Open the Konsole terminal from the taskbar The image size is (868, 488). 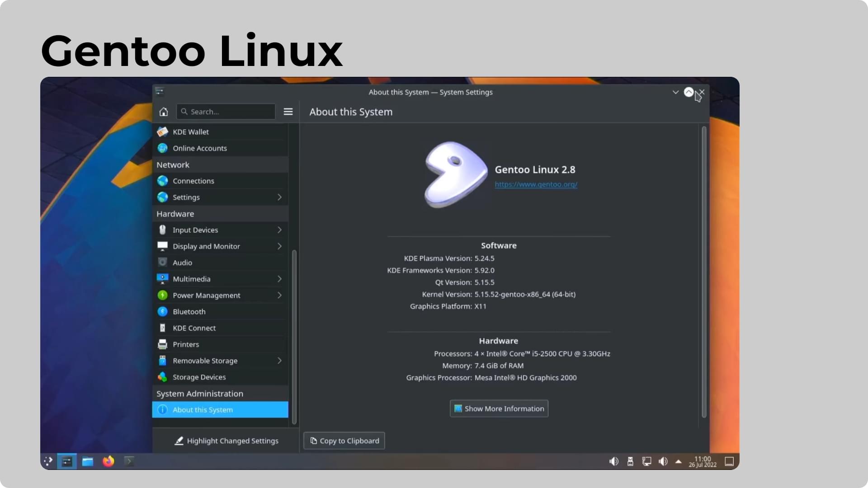[129, 461]
